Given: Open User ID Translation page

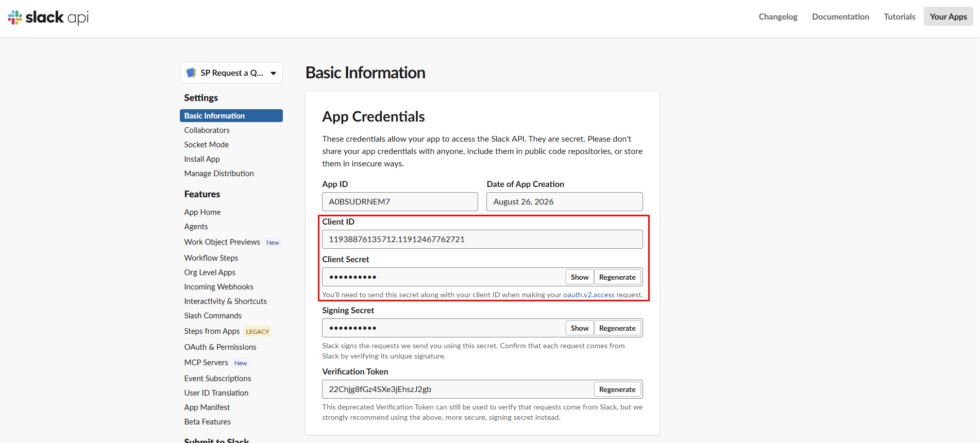Looking at the screenshot, I should [x=216, y=393].
